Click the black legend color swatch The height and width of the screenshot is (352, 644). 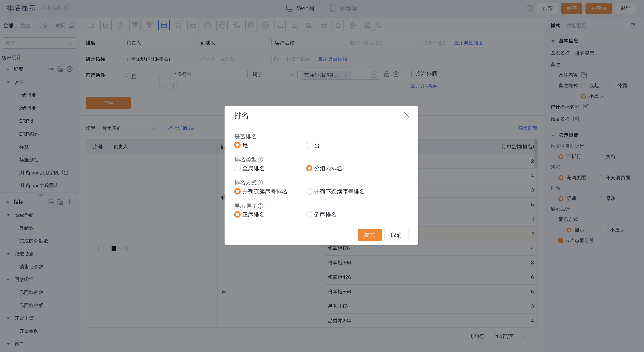click(x=114, y=248)
